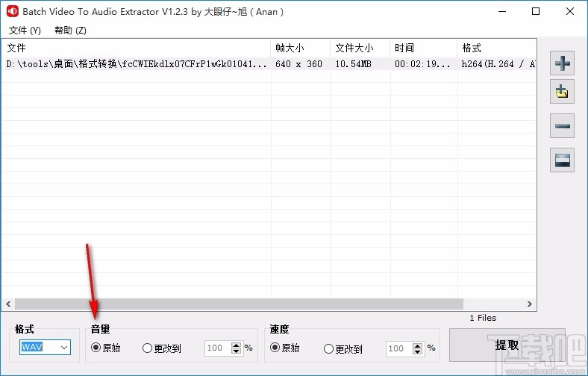This screenshot has height=376, width=588.
Task: Click the horizontal scrollbar left arrow
Action: (8, 304)
